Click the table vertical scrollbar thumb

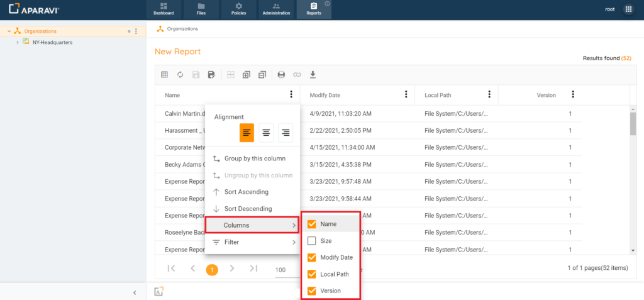coord(633,123)
